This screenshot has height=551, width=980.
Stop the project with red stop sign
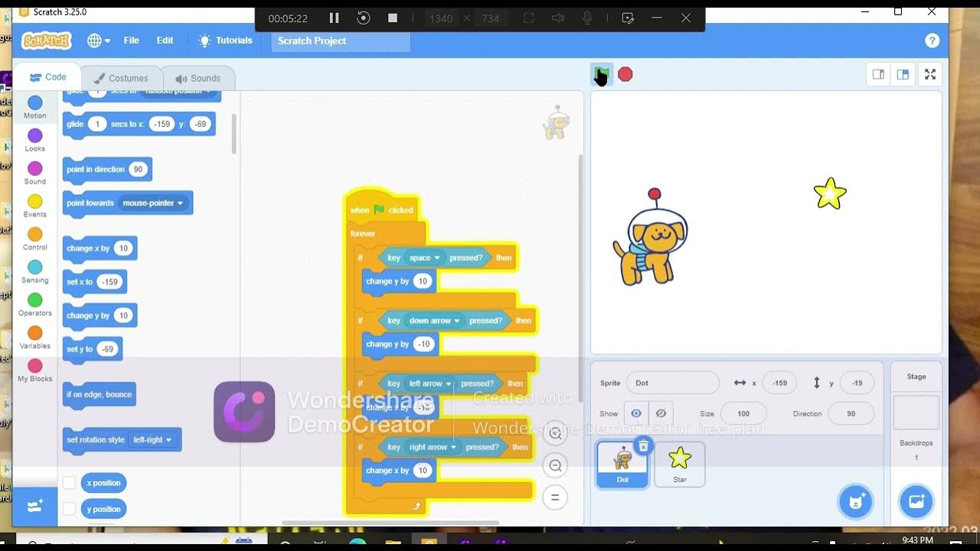tap(626, 74)
